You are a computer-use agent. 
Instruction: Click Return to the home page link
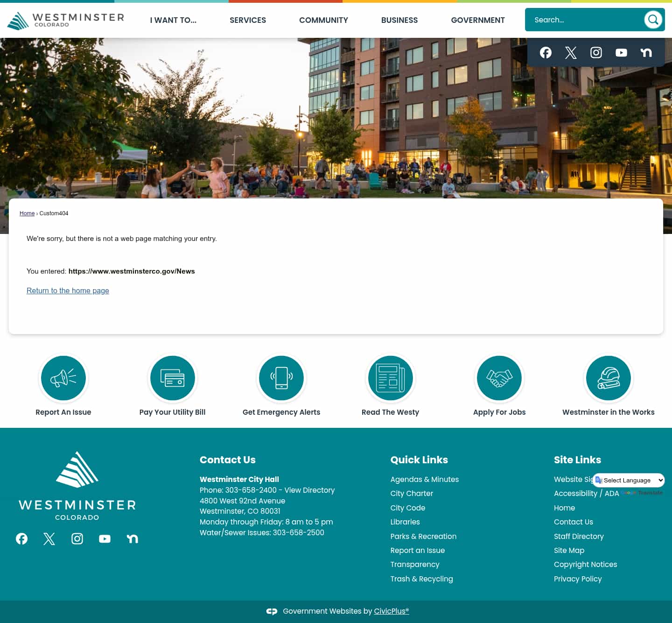[x=68, y=290]
